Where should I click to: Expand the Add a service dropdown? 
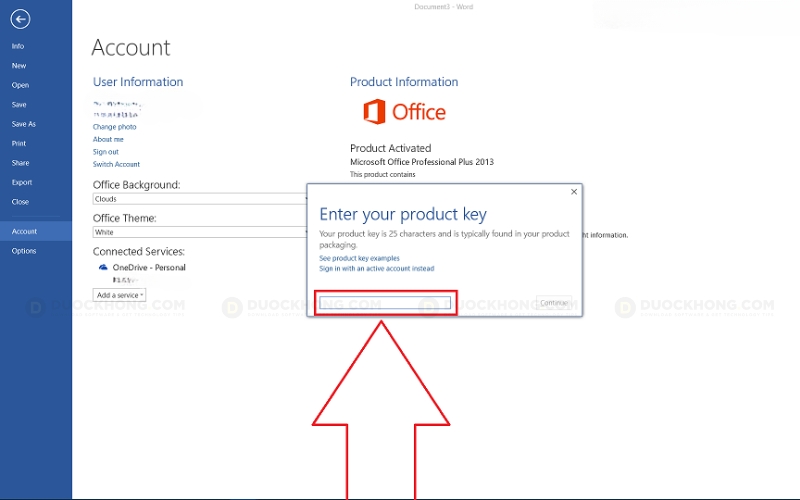(119, 295)
